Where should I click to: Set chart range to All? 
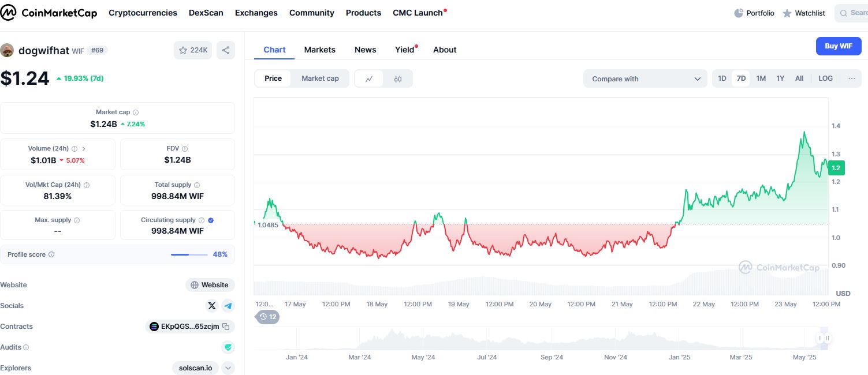tap(799, 78)
